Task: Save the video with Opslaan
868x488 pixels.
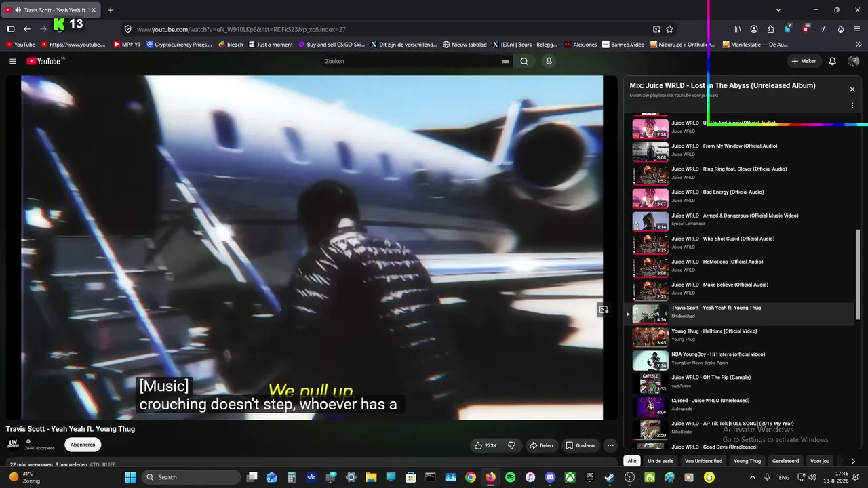Action: pyautogui.click(x=580, y=445)
